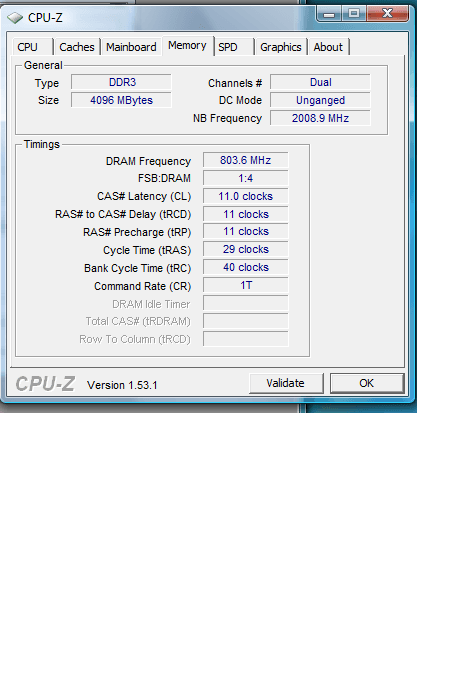Click the Command Rate value 1T
461x692 pixels.
246,286
